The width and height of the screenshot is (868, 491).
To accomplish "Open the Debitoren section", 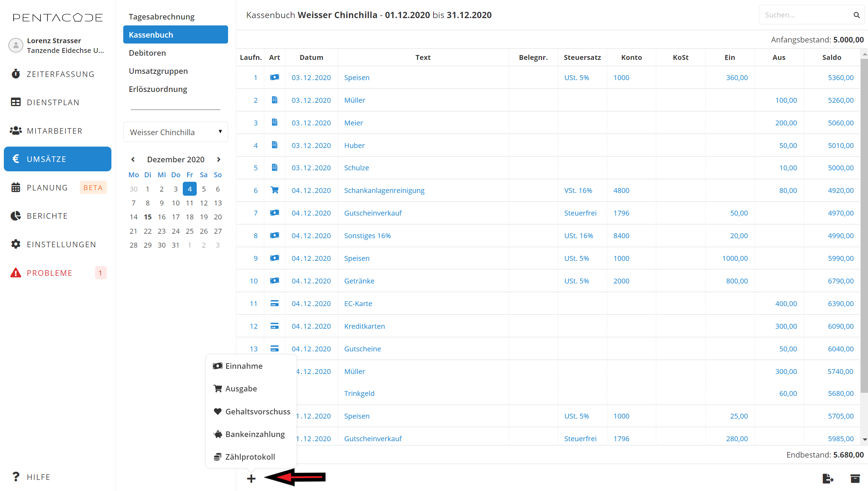I will point(147,53).
